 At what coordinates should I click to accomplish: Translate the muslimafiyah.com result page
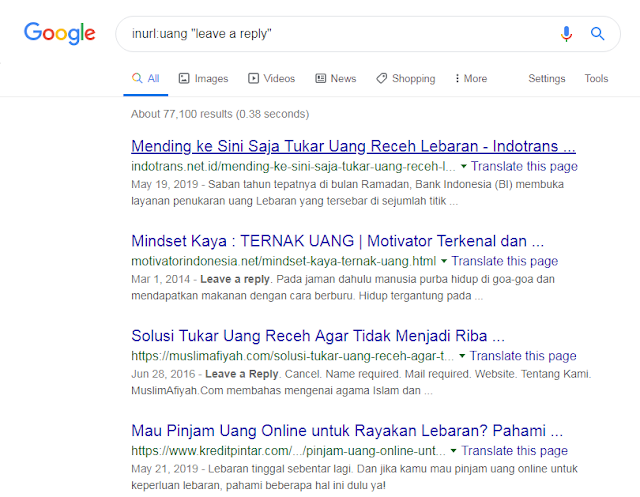coord(523,356)
